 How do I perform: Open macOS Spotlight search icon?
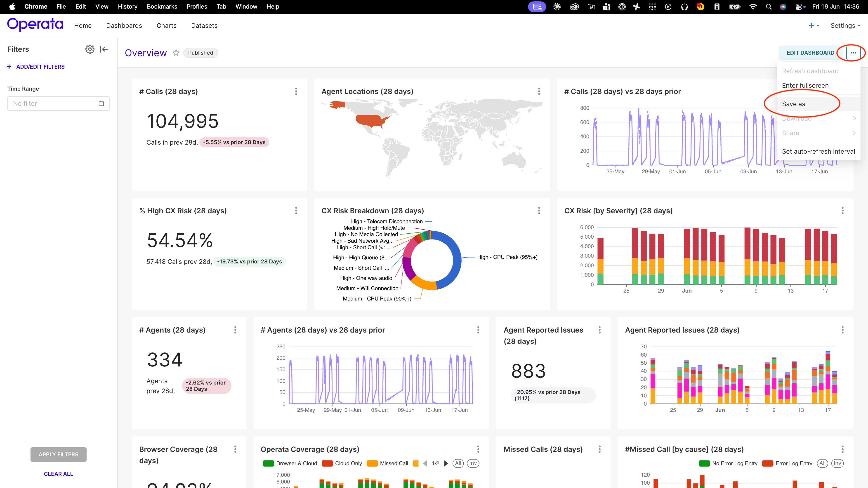click(769, 7)
